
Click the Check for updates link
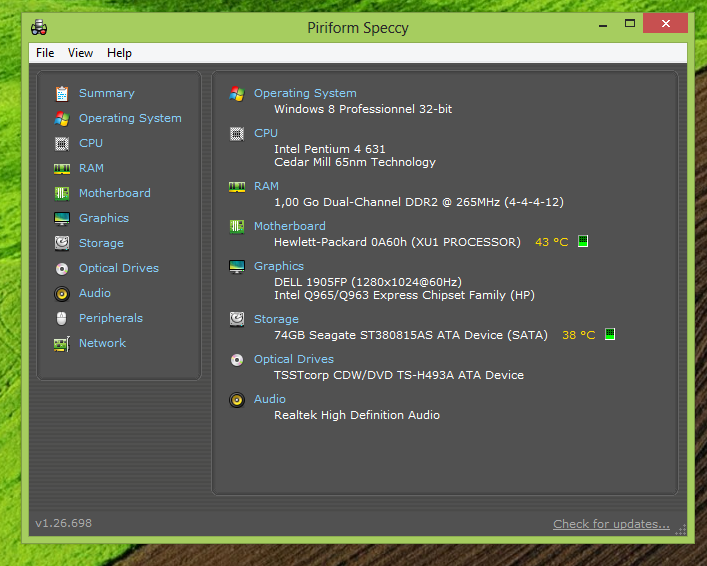611,524
